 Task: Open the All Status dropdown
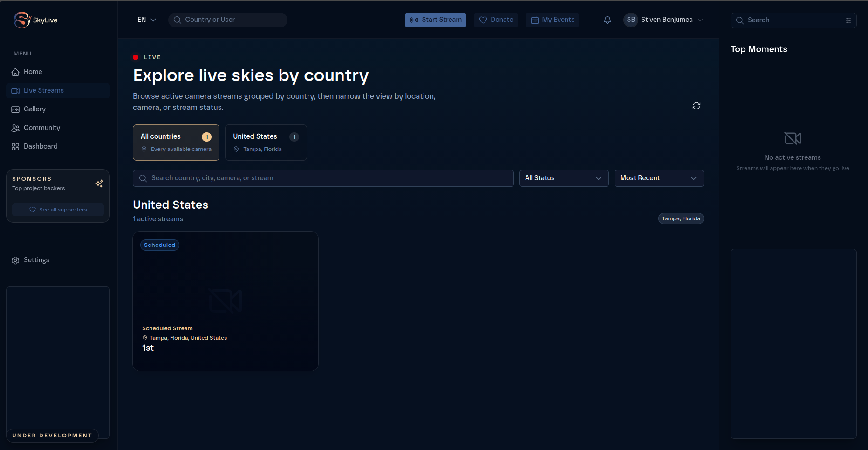tap(564, 178)
